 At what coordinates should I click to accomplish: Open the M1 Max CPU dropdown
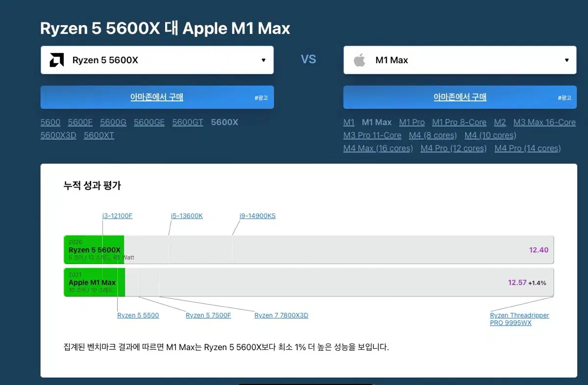pyautogui.click(x=460, y=60)
